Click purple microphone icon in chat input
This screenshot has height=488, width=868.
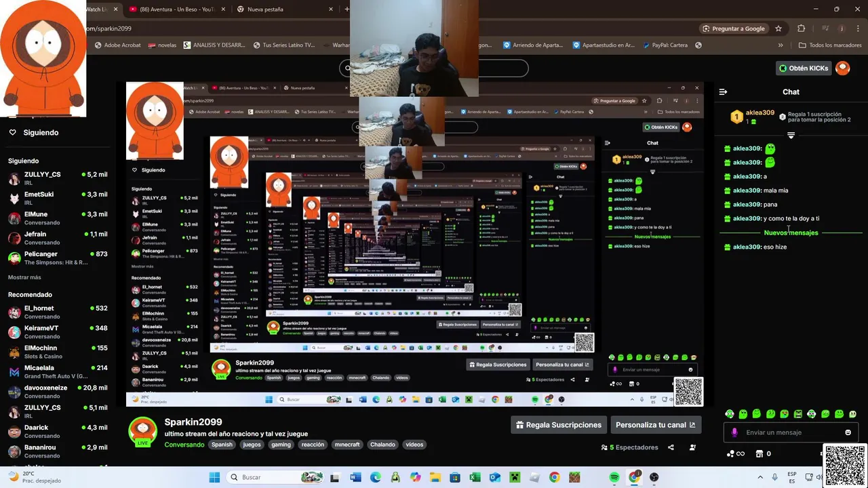[x=734, y=432]
